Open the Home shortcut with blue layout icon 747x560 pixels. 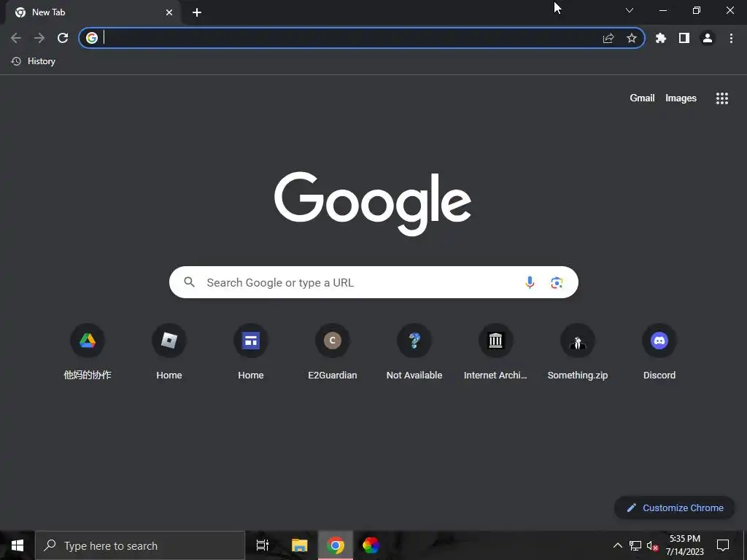coord(251,352)
